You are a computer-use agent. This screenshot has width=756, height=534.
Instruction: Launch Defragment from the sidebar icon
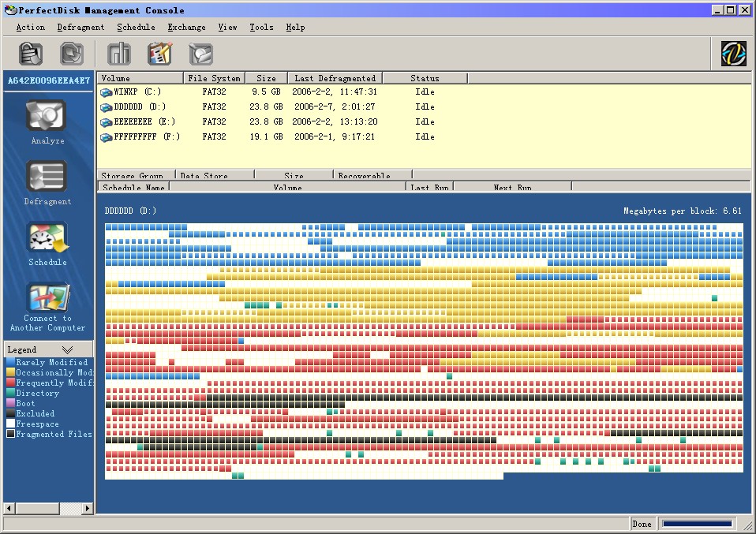point(47,176)
